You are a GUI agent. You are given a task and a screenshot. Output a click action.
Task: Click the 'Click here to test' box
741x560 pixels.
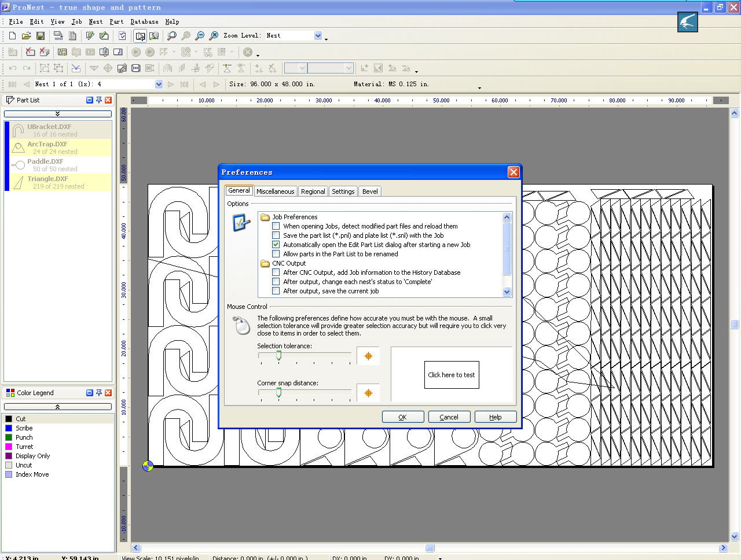(x=452, y=375)
